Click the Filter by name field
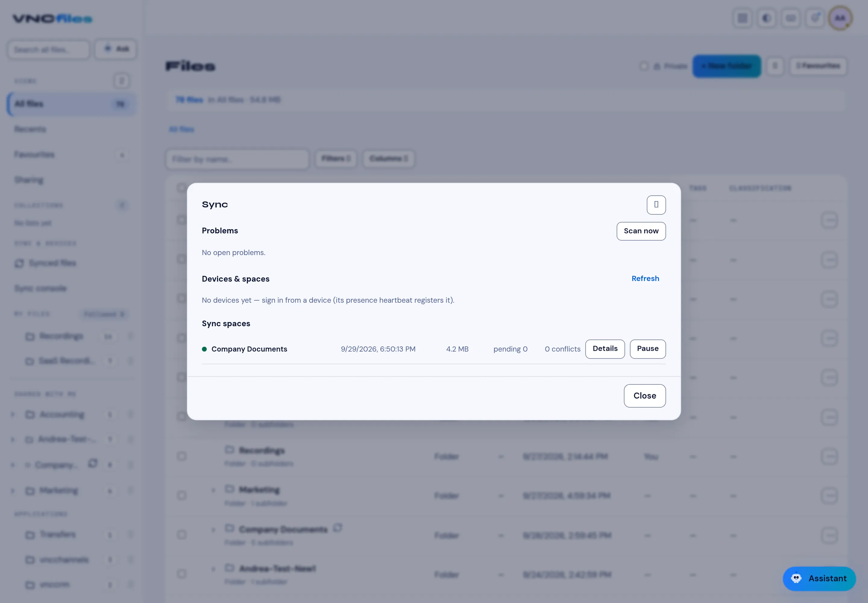868x603 pixels. [x=237, y=159]
